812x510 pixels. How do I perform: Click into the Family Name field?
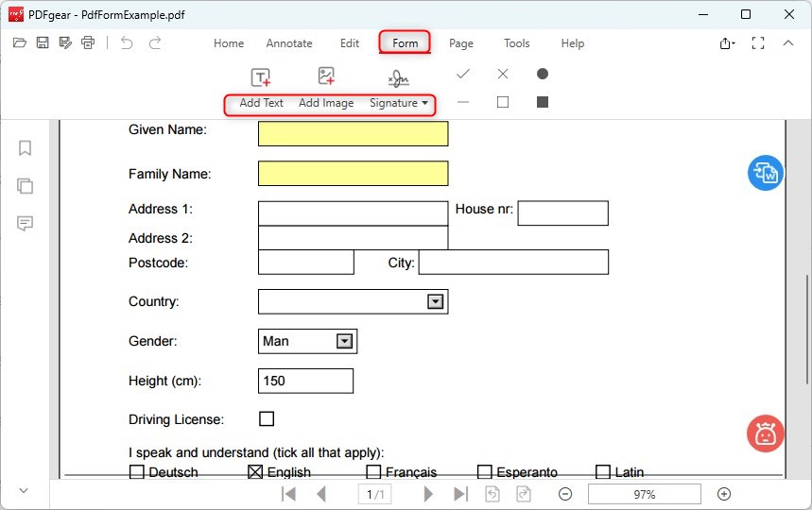coord(354,173)
